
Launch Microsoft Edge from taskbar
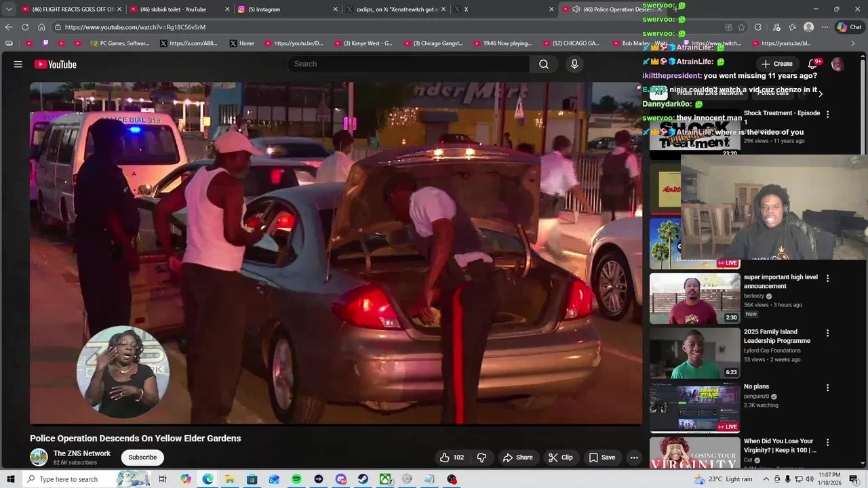pyautogui.click(x=208, y=479)
